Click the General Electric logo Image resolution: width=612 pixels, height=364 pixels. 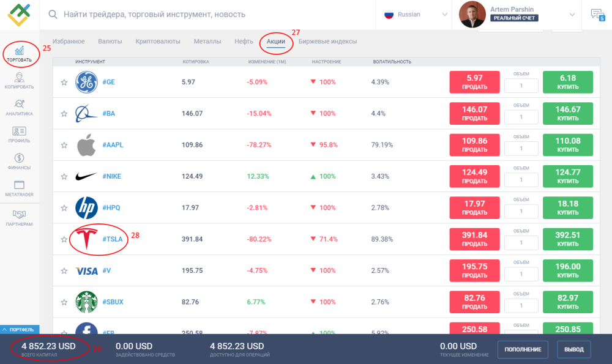(x=86, y=82)
